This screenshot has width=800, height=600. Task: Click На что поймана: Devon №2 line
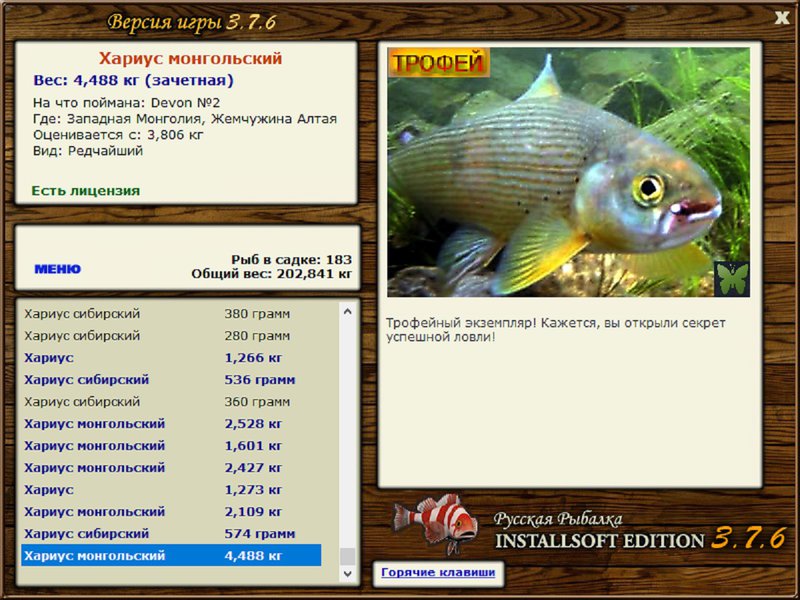point(127,103)
